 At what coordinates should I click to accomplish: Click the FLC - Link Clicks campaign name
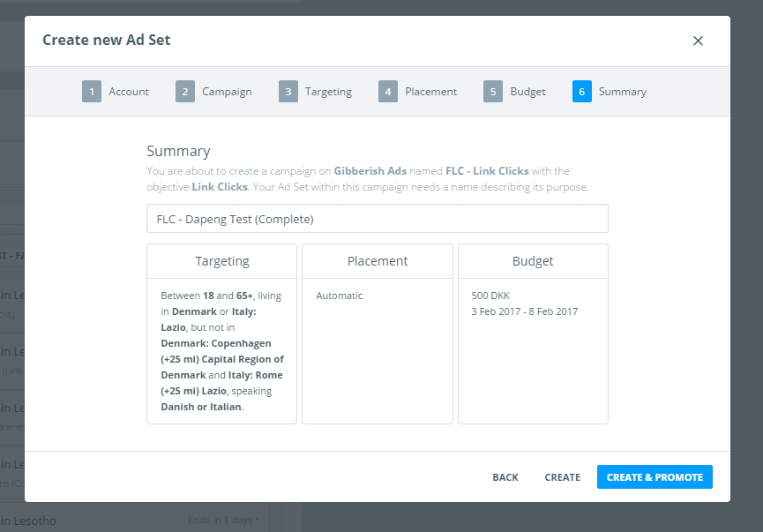tap(487, 171)
